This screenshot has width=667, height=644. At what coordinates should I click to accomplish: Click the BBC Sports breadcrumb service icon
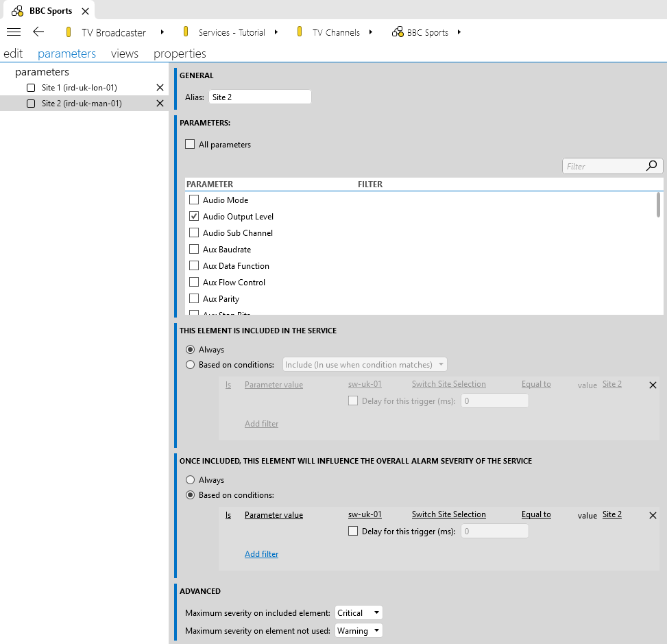398,32
